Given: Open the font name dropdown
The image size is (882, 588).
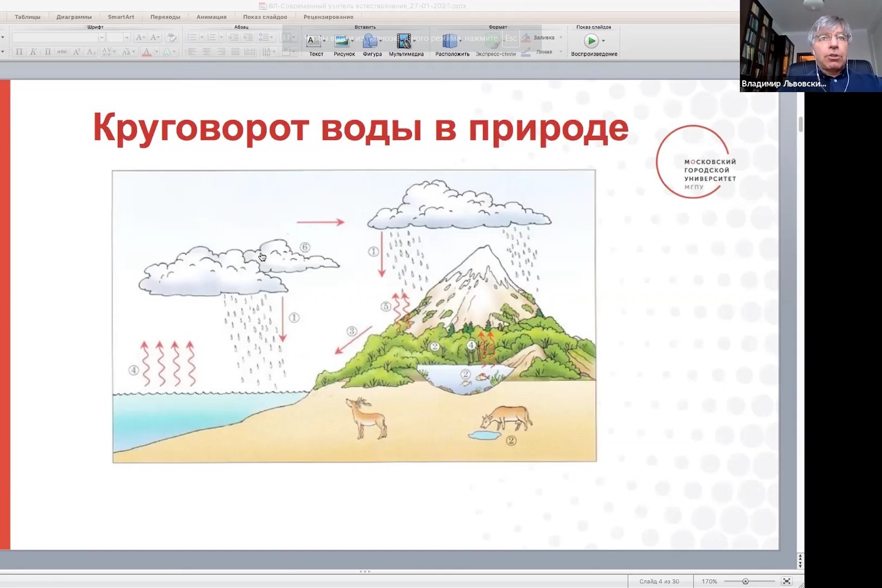Looking at the screenshot, I should (x=101, y=38).
